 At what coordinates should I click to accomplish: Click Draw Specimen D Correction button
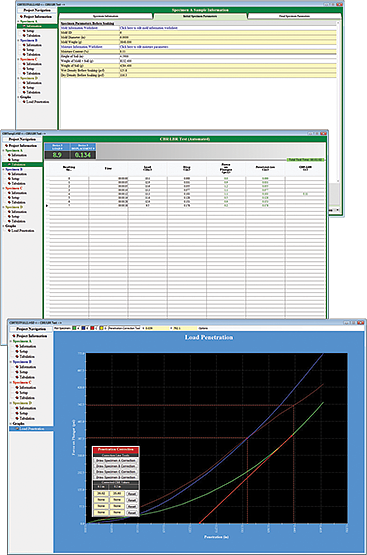coord(116,477)
